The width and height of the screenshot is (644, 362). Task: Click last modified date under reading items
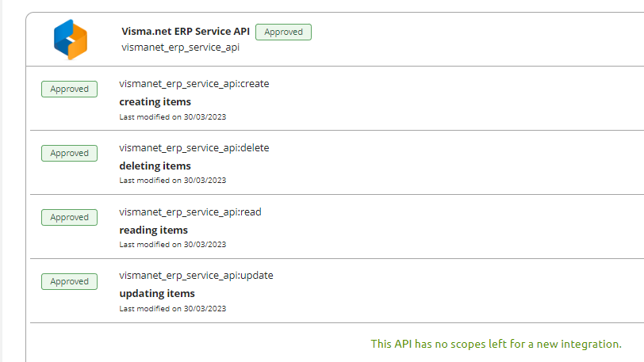(173, 245)
